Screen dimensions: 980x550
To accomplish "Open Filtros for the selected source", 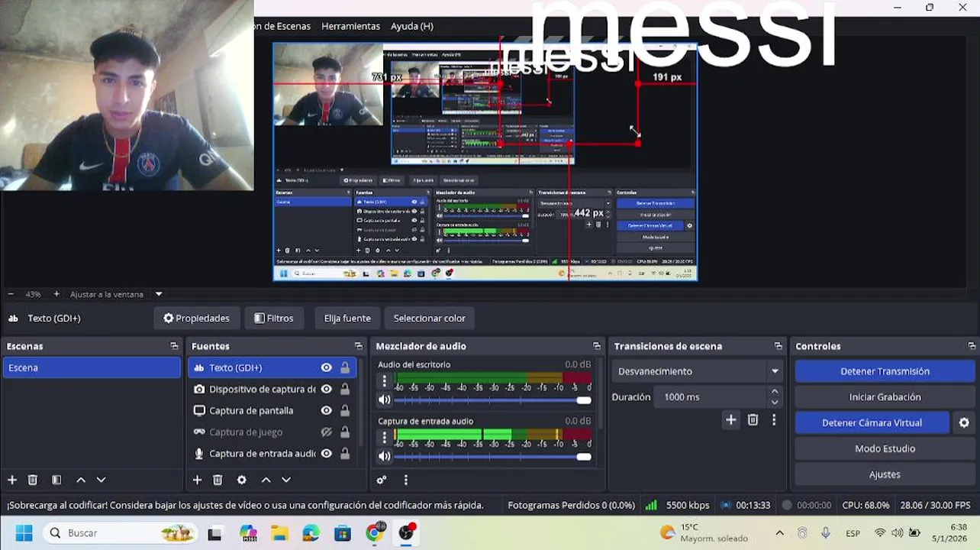I will click(274, 318).
